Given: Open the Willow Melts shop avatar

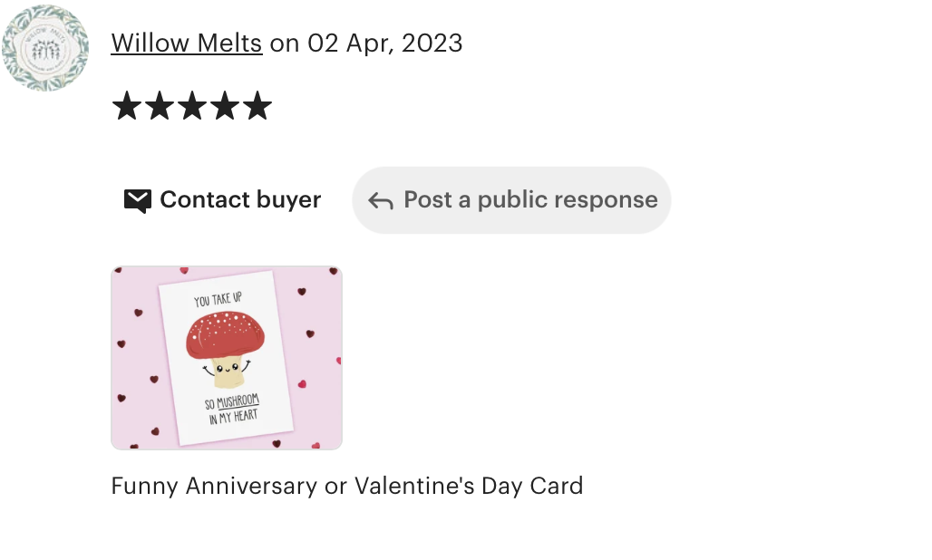Looking at the screenshot, I should pyautogui.click(x=45, y=47).
